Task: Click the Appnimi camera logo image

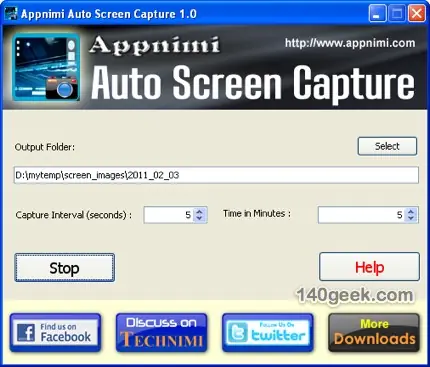Action: click(46, 67)
